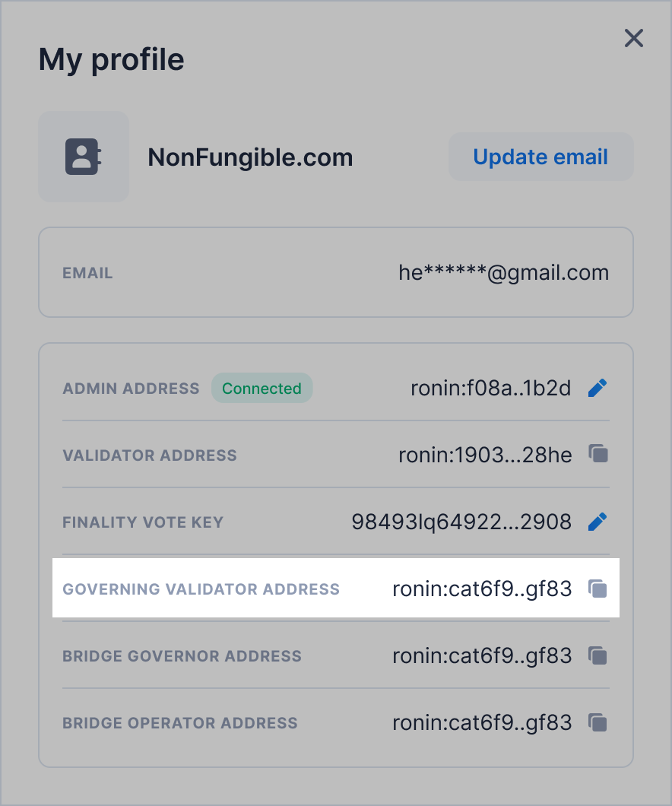Copy the bridge governor address
This screenshot has width=672, height=806.
598,655
